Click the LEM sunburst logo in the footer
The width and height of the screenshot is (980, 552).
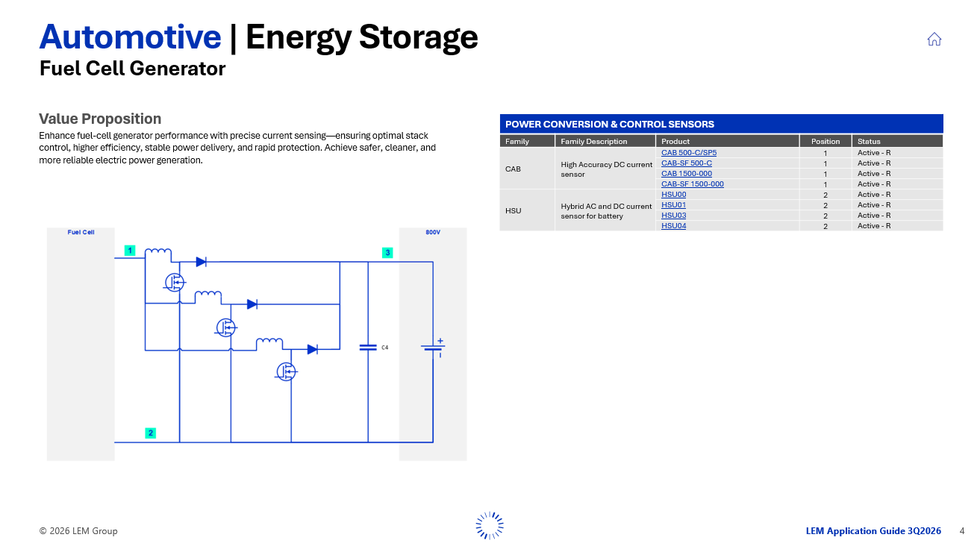coord(490,526)
